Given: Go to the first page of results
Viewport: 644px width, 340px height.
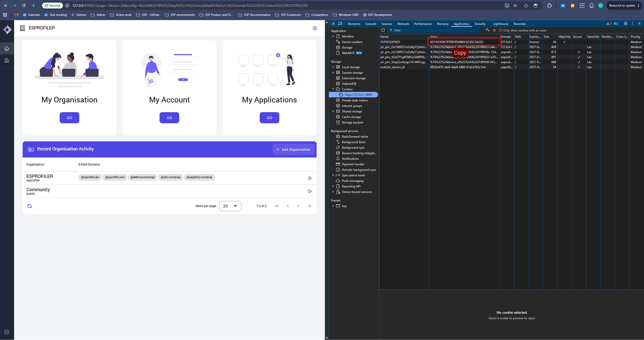Looking at the screenshot, I should 277,206.
